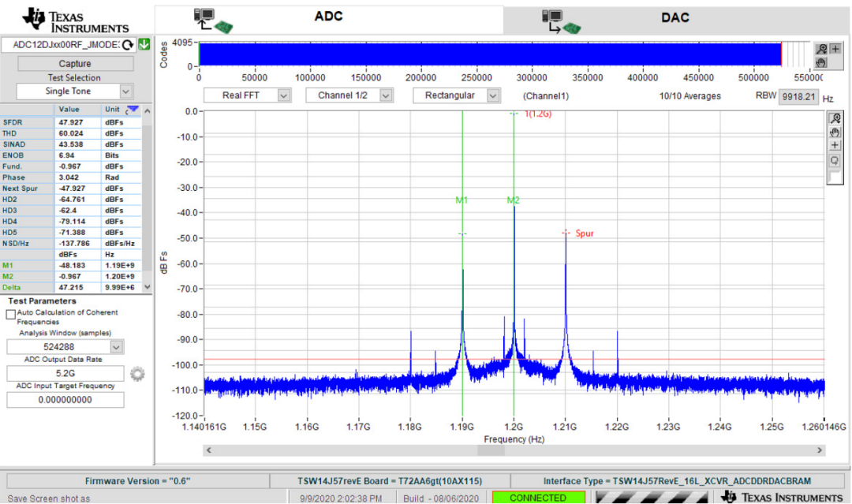Select the hand pan tool on Codes plot
This screenshot has width=852, height=504.
pos(821,62)
